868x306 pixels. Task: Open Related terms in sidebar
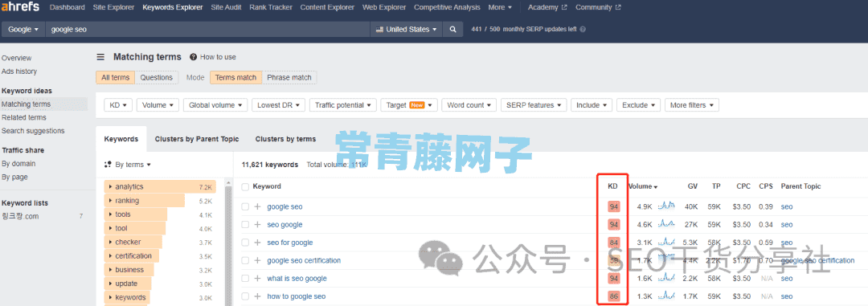click(24, 117)
